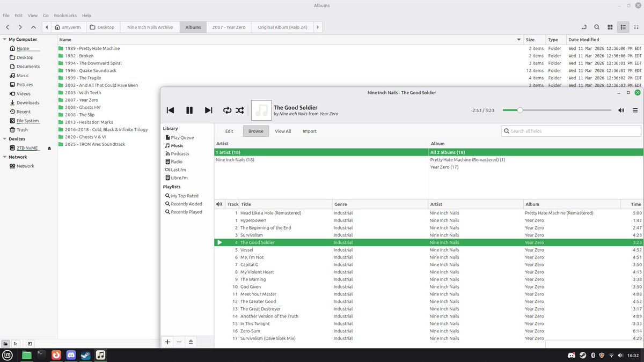Click the album art placeholder thumbnail
The width and height of the screenshot is (644, 362).
(x=261, y=110)
